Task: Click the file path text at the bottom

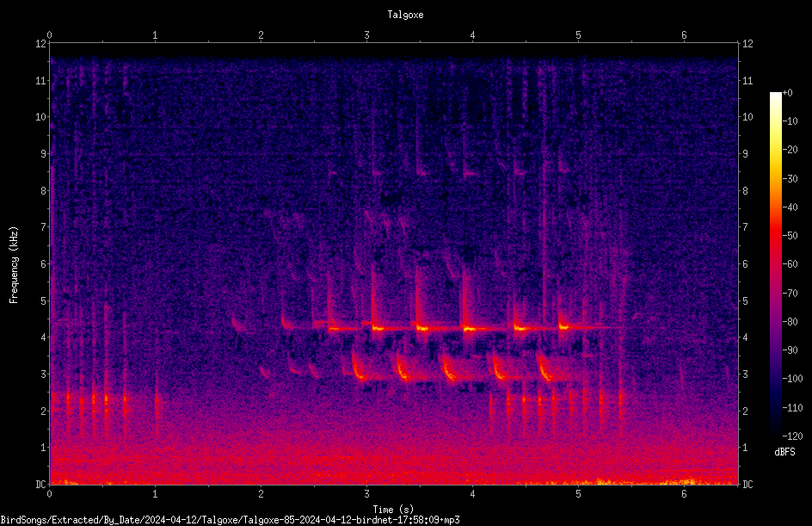Action: click(x=230, y=520)
